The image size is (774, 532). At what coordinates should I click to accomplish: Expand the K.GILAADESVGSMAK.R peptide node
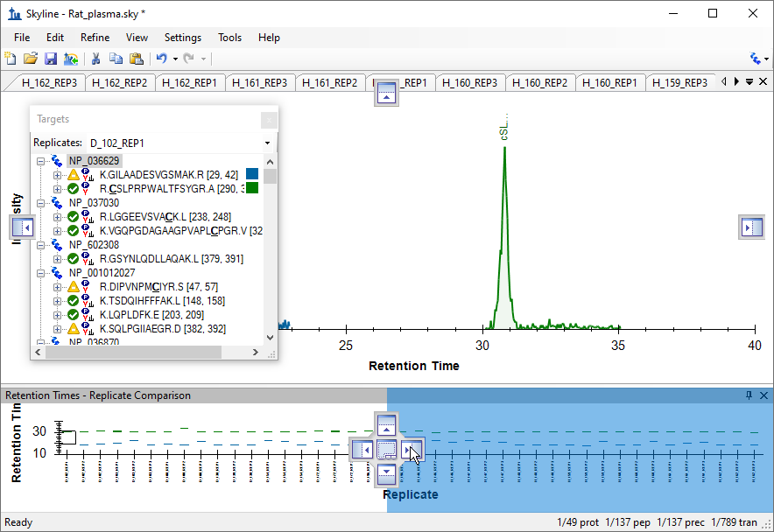57,175
